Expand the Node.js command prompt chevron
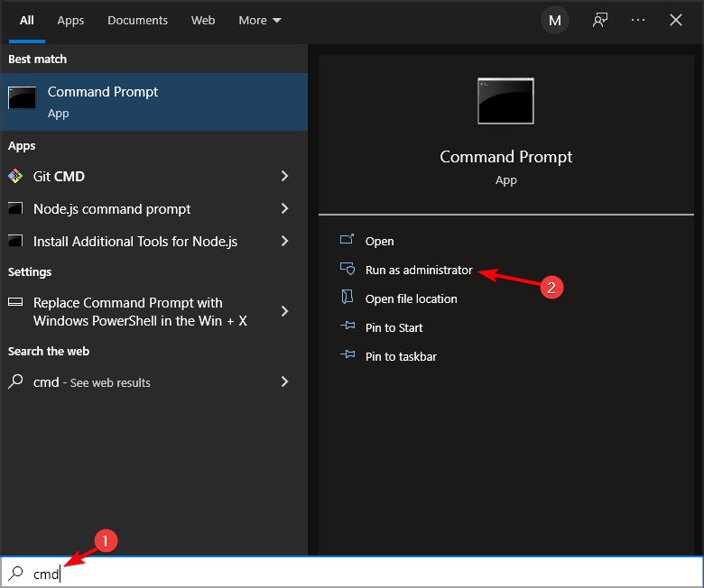Image resolution: width=704 pixels, height=588 pixels. 284,208
